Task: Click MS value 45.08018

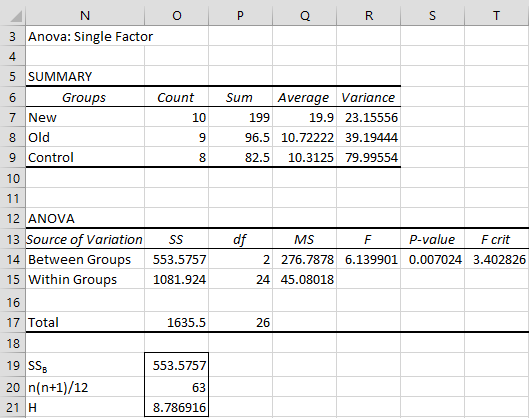Action: pyautogui.click(x=304, y=279)
